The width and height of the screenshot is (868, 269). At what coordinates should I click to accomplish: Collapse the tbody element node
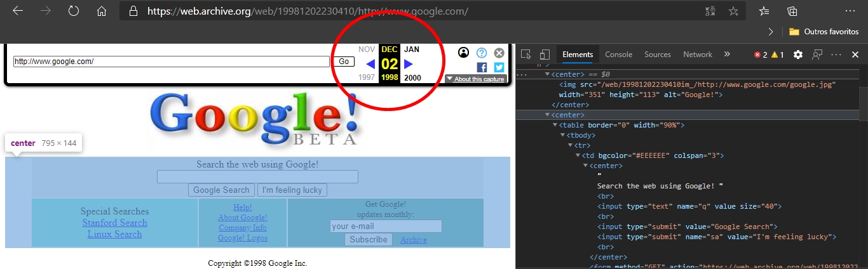(x=562, y=135)
